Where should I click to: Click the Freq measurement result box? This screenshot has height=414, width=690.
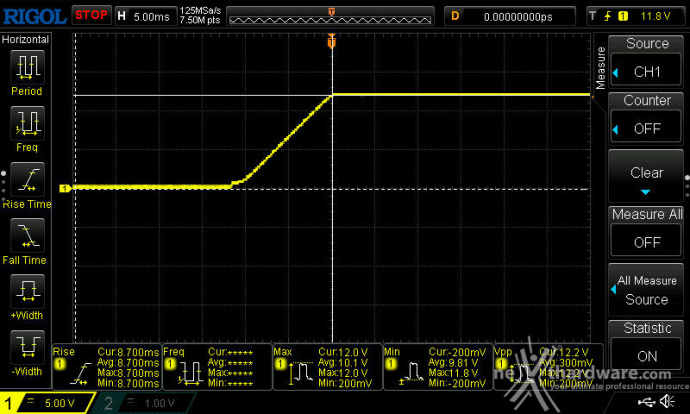point(217,367)
